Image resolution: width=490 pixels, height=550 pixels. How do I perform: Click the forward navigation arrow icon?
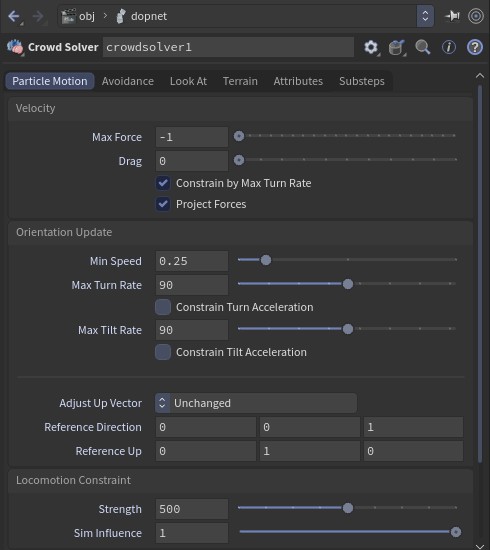[38, 16]
